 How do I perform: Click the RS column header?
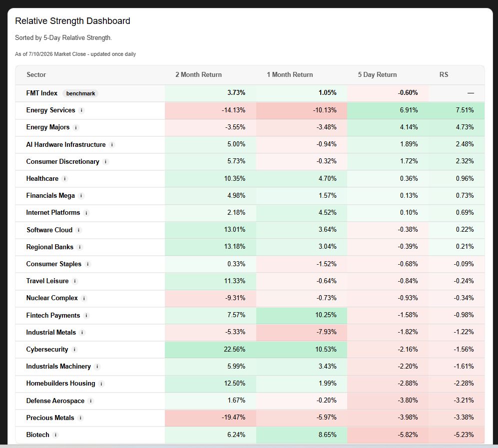pos(444,74)
